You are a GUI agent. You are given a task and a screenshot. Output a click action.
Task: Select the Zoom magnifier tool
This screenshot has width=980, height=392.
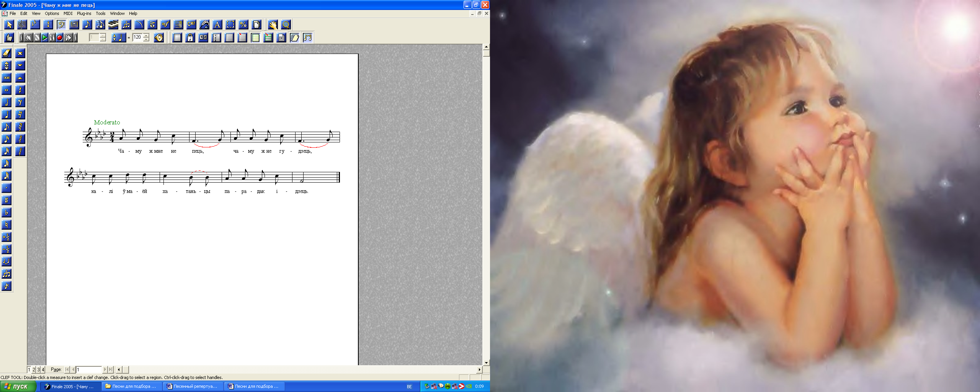click(286, 25)
